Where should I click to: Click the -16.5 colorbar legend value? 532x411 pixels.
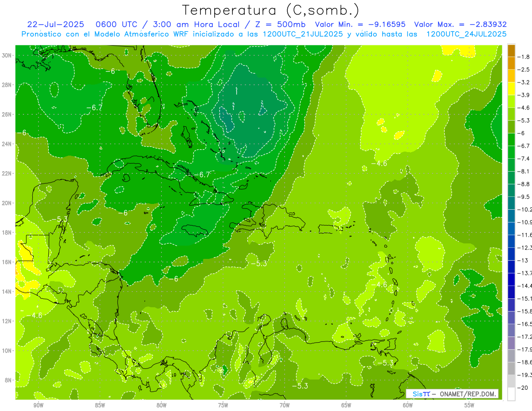tap(525, 324)
